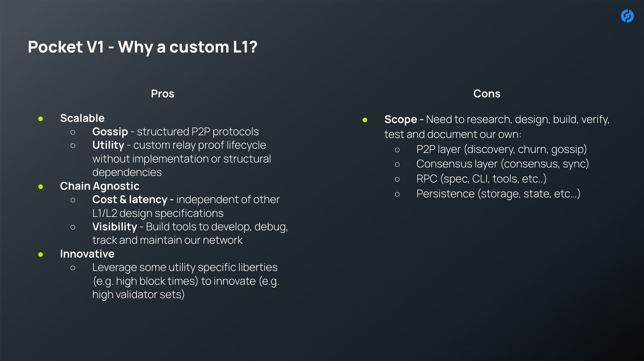The width and height of the screenshot is (644, 361).
Task: Click the bold 'Cost & latency' term
Action: click(130, 200)
